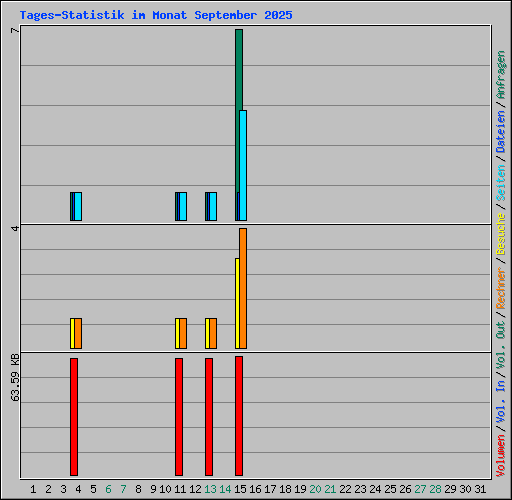The image size is (512, 500).
Task: Click the yellow Besuche bar on day 15
Action: click(237, 303)
